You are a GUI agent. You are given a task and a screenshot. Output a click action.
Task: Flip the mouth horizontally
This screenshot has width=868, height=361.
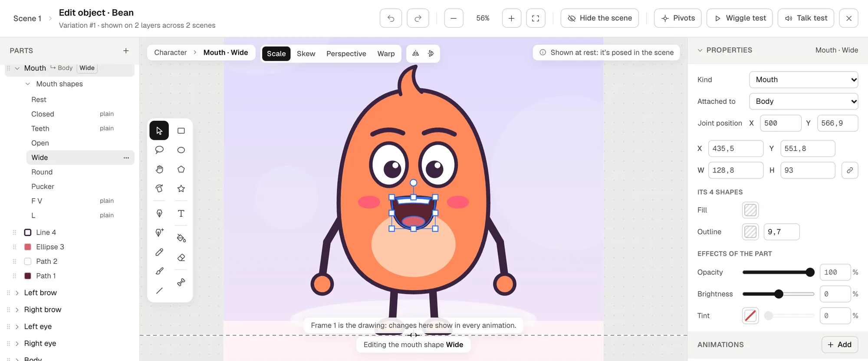(x=415, y=53)
